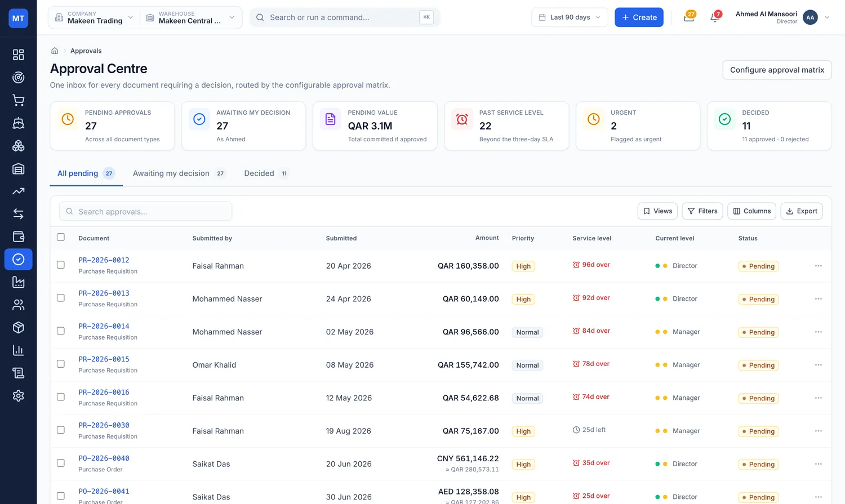The width and height of the screenshot is (845, 504).
Task: Switch to the All pending tab
Action: pyautogui.click(x=86, y=173)
